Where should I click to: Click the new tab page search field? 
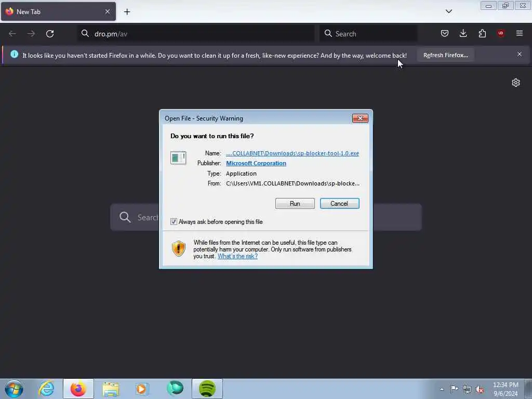pyautogui.click(x=266, y=217)
